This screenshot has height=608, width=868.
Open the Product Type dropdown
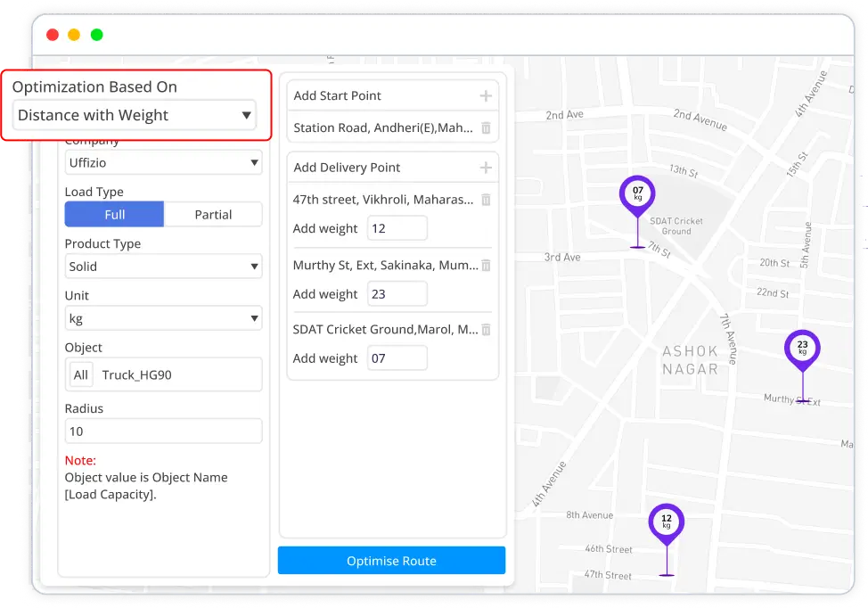point(163,267)
